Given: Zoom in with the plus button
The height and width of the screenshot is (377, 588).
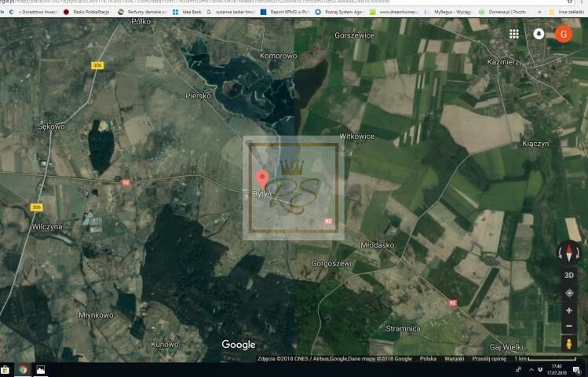Looking at the screenshot, I should tap(569, 310).
